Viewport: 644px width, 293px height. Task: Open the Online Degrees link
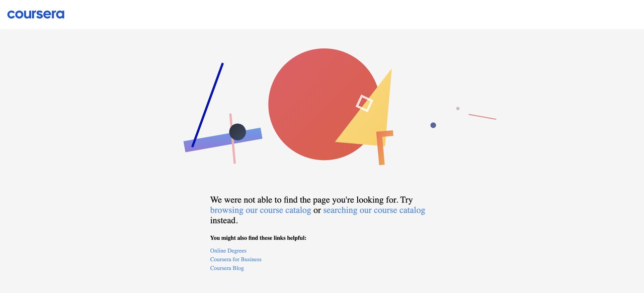(228, 251)
